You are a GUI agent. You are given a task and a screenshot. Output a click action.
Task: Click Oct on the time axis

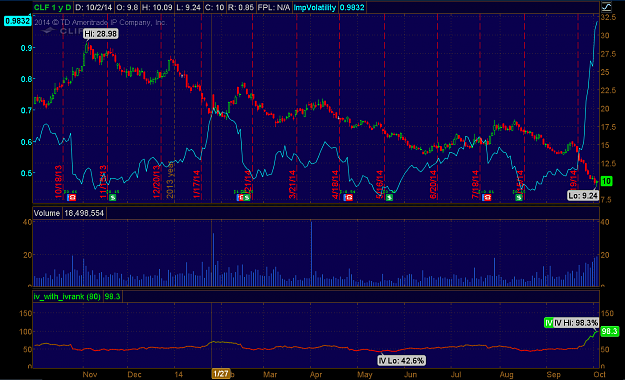coord(599,374)
